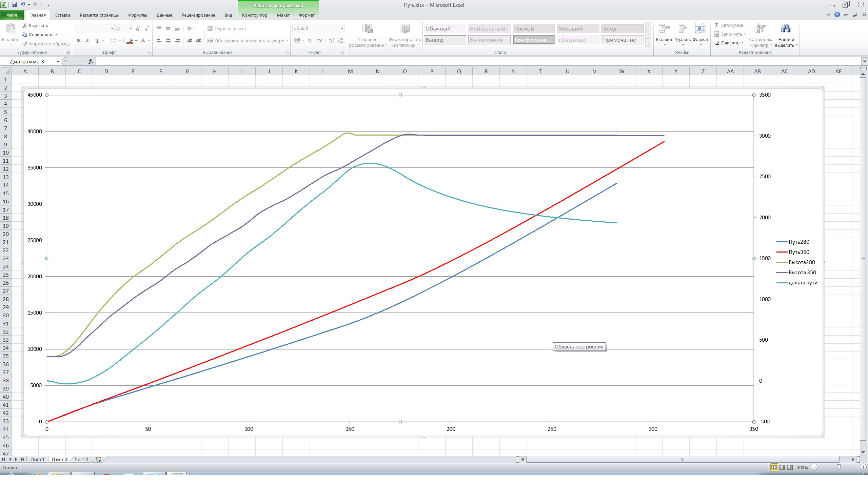
Task: Open the Конструктор ribbon tab
Action: pyautogui.click(x=254, y=15)
